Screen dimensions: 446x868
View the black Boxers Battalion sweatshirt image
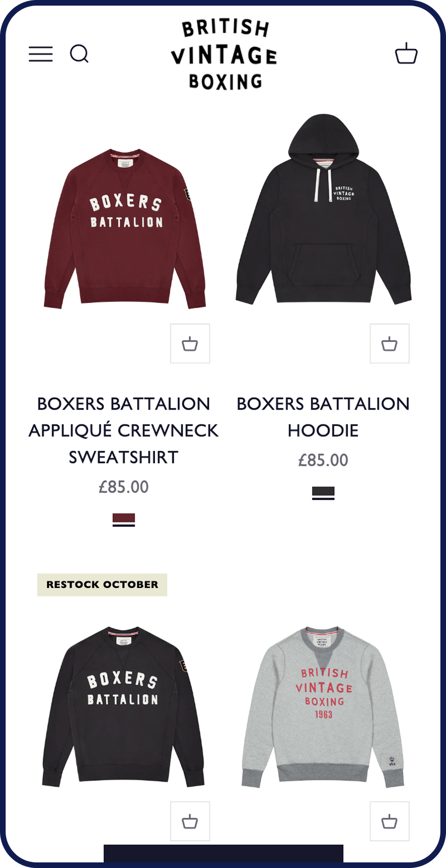(124, 707)
